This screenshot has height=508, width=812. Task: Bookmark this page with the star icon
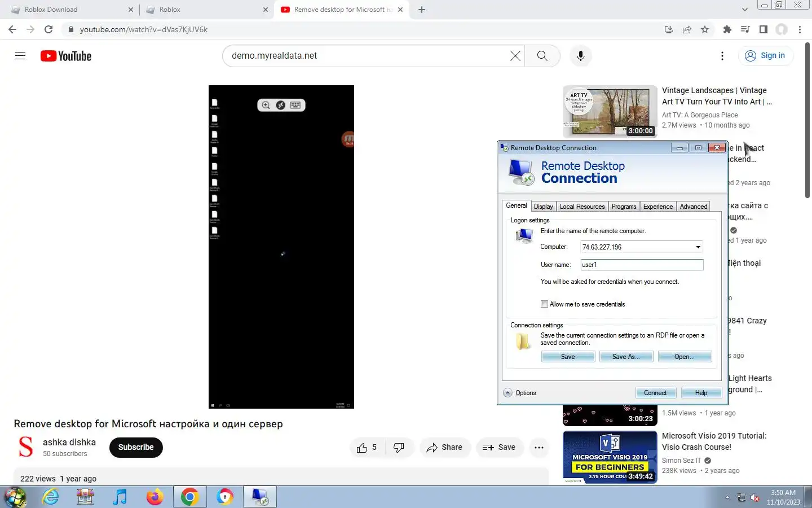pos(705,29)
